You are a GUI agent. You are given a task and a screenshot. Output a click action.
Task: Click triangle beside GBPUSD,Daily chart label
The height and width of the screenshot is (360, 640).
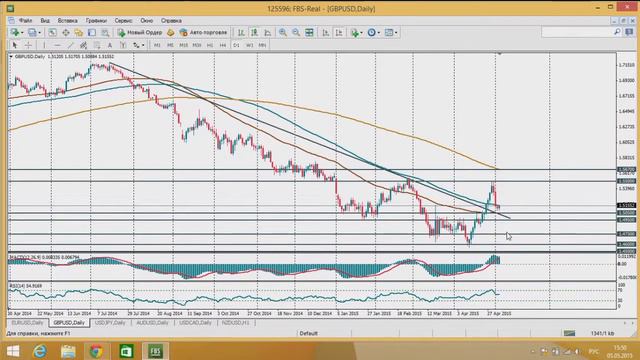point(11,56)
